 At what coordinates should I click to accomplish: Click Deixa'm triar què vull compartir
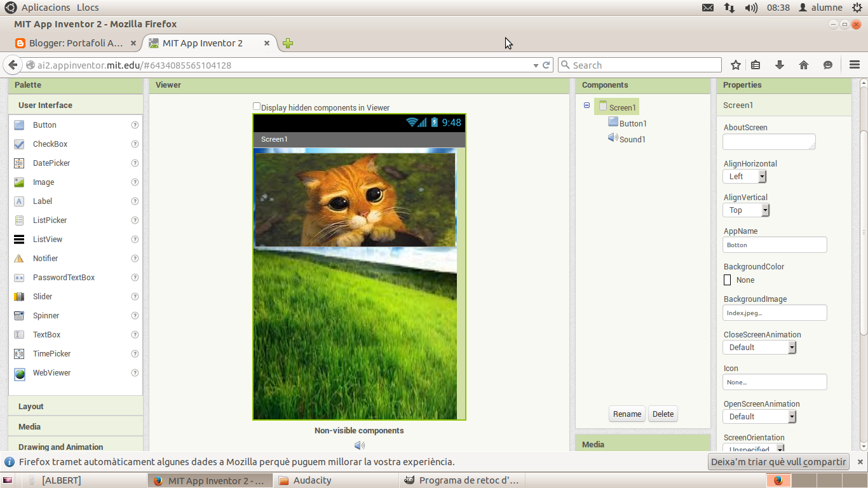click(x=779, y=462)
